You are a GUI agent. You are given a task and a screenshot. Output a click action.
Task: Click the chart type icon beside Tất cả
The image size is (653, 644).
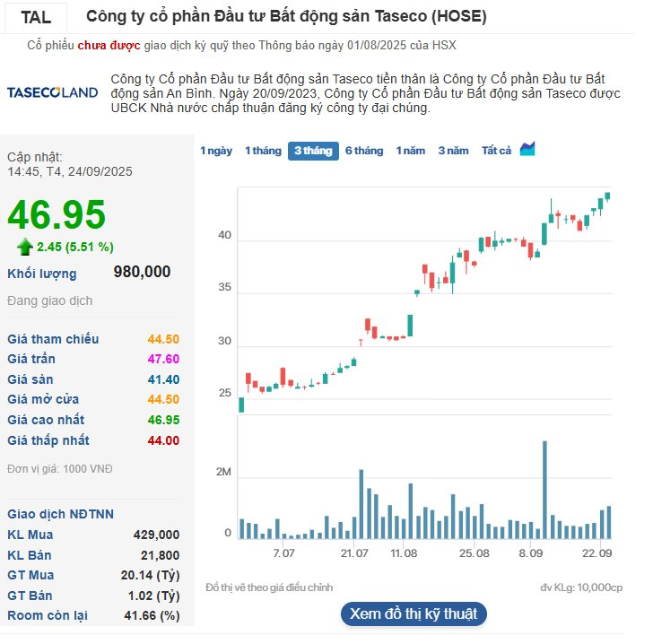click(x=527, y=149)
